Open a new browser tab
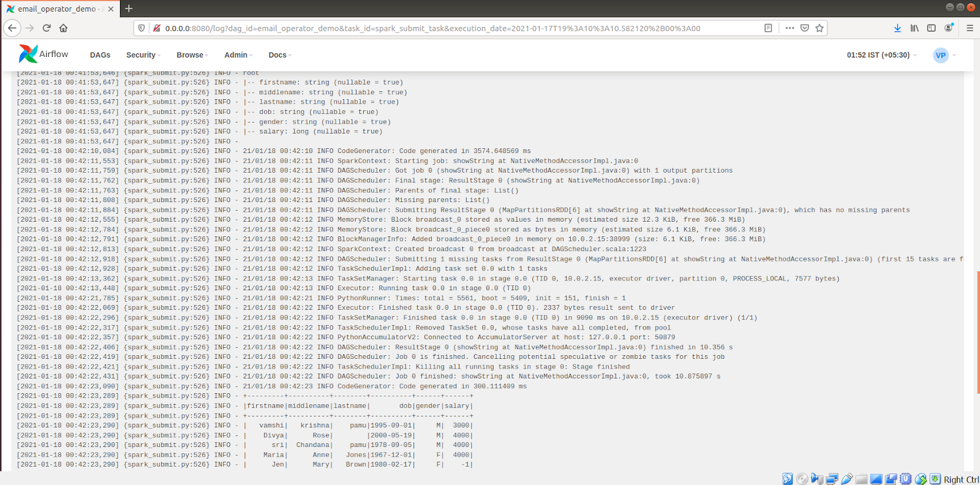980x485 pixels. click(129, 9)
